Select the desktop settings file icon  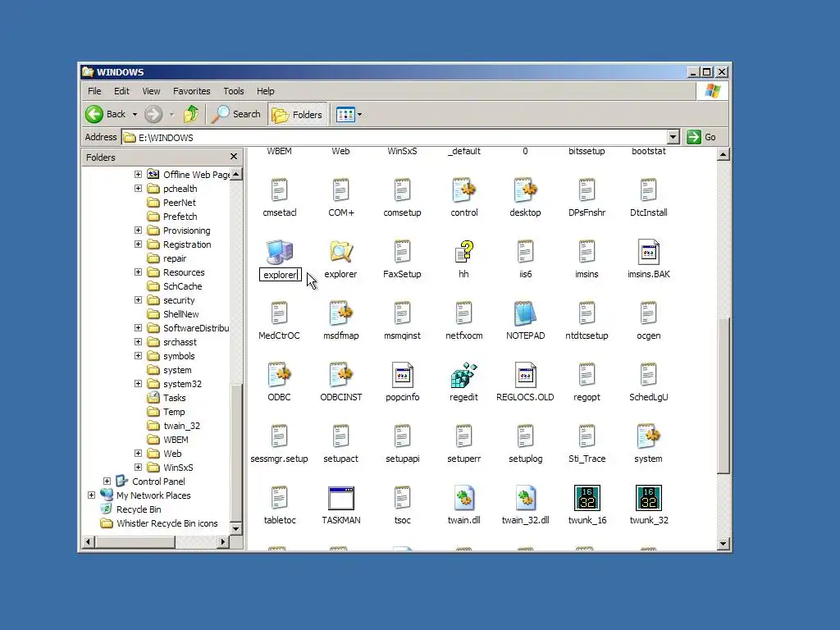[525, 190]
